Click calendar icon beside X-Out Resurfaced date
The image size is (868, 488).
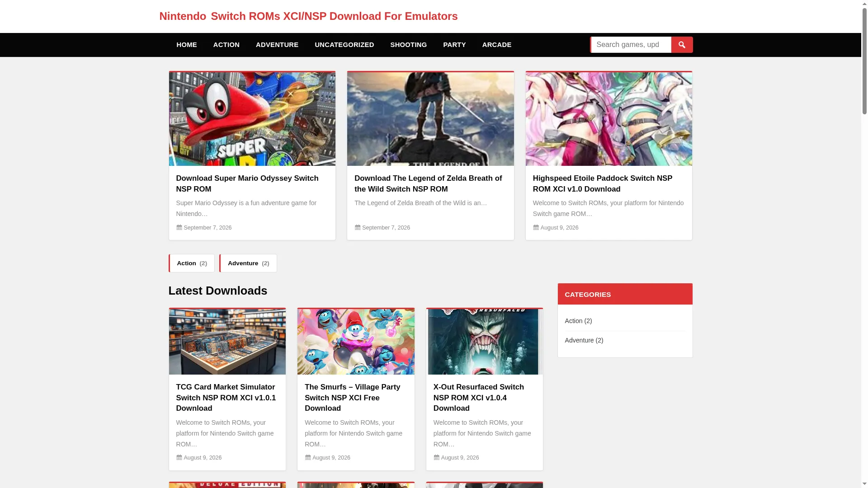point(437,457)
